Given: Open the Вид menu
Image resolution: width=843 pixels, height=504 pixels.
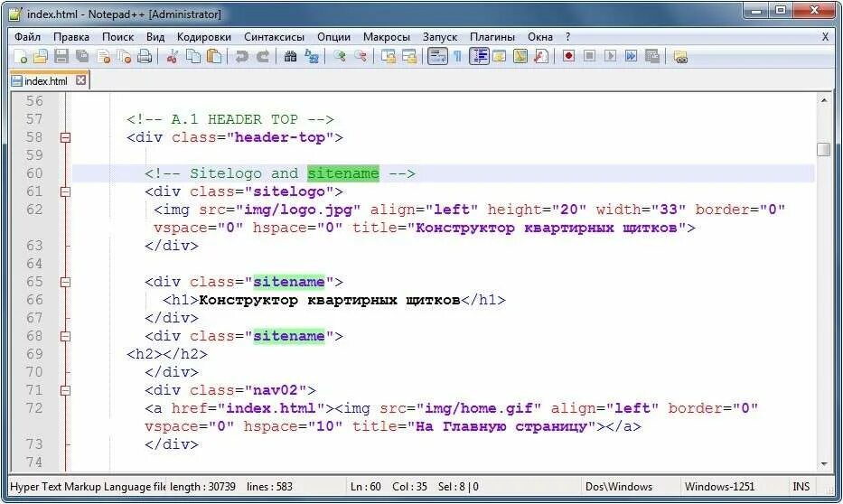Looking at the screenshot, I should click(155, 37).
